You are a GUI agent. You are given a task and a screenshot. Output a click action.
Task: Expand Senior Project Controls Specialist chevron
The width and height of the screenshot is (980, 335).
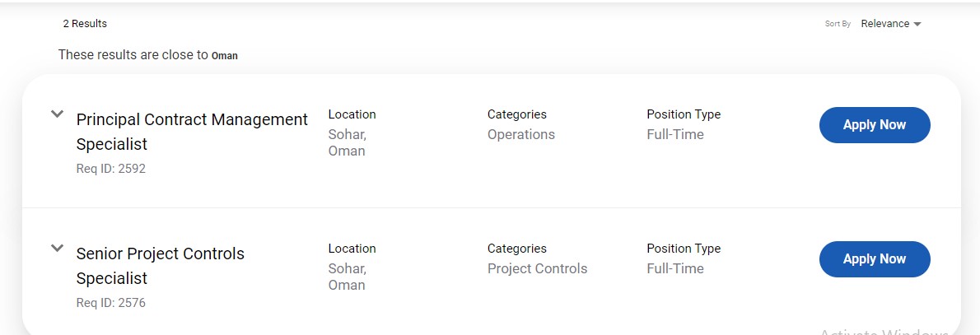57,248
